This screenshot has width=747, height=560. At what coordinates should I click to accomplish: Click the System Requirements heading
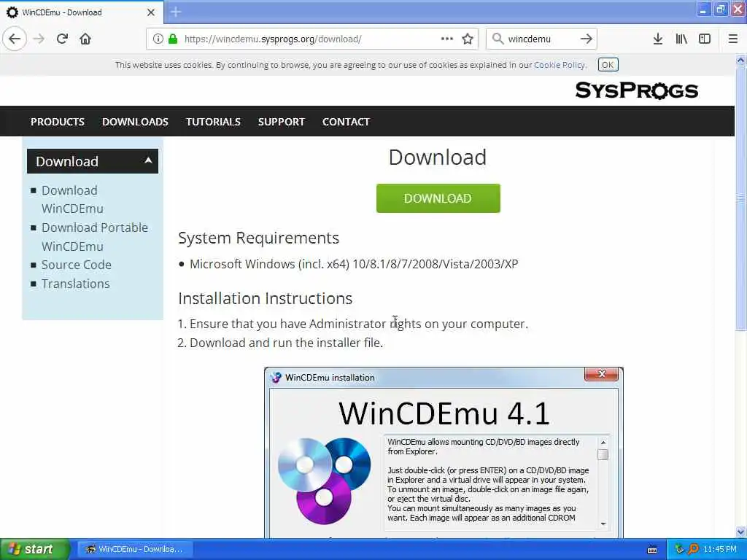coord(259,238)
